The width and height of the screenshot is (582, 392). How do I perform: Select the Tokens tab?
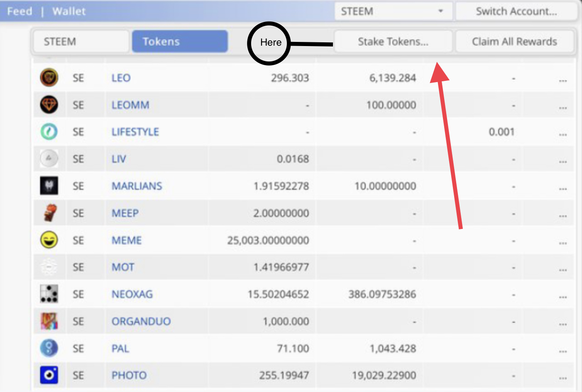(180, 41)
